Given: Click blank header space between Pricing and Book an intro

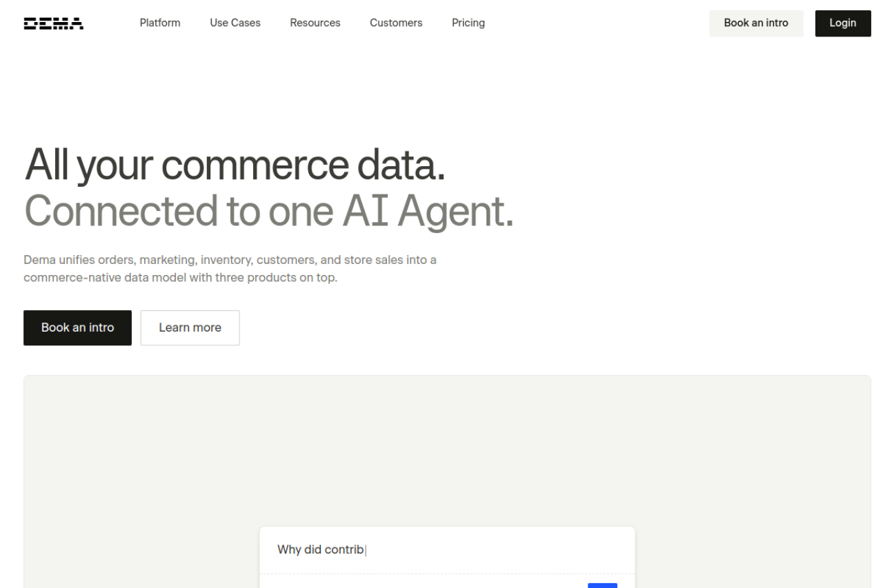Looking at the screenshot, I should [x=593, y=23].
